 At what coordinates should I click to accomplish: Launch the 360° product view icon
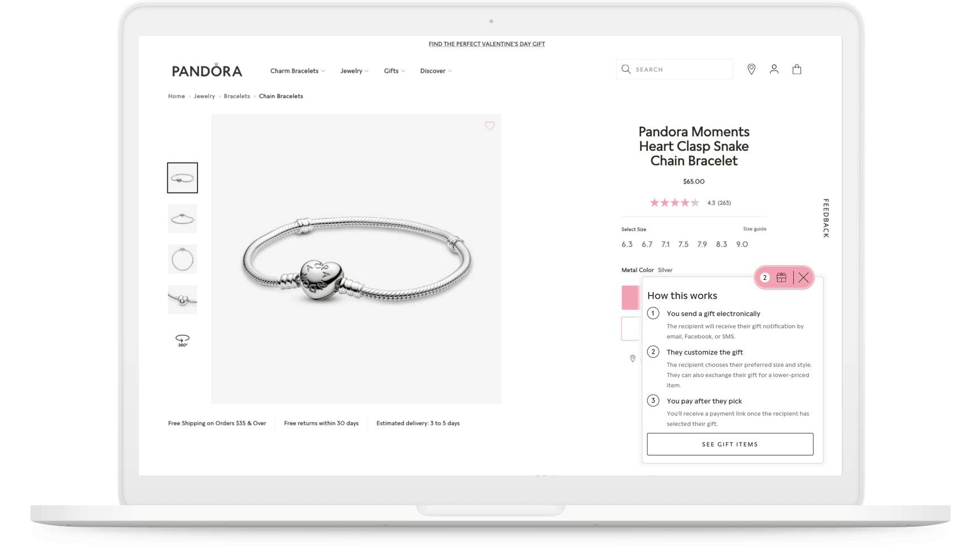pos(182,340)
